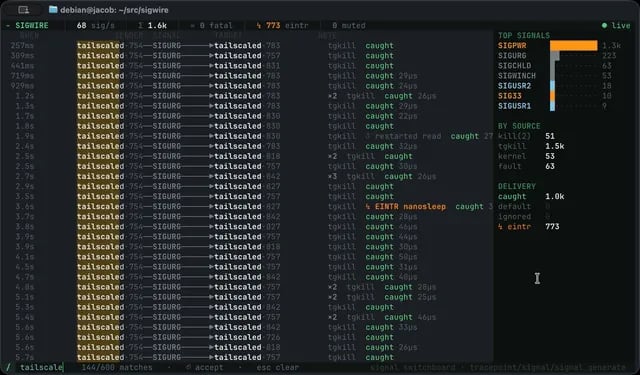Click the orange SIGPWR bar in Top Signals
640x375 pixels.
coord(573,45)
